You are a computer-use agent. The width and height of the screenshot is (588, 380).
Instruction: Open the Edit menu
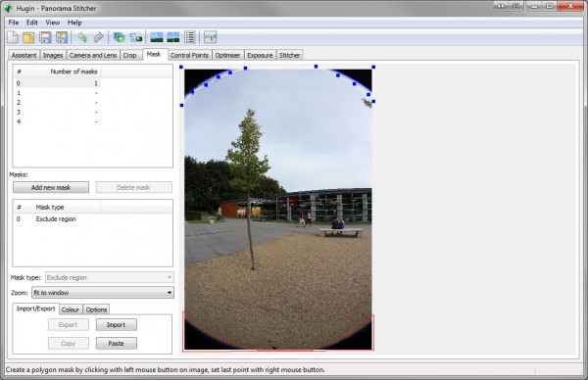pos(32,23)
